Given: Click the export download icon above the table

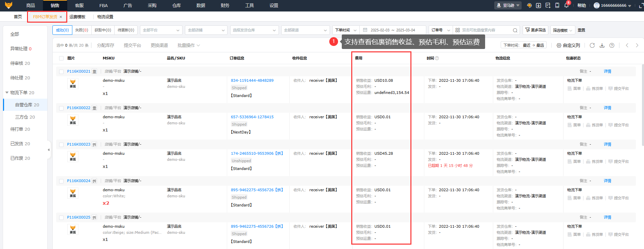Looking at the screenshot, I should pyautogui.click(x=602, y=45).
